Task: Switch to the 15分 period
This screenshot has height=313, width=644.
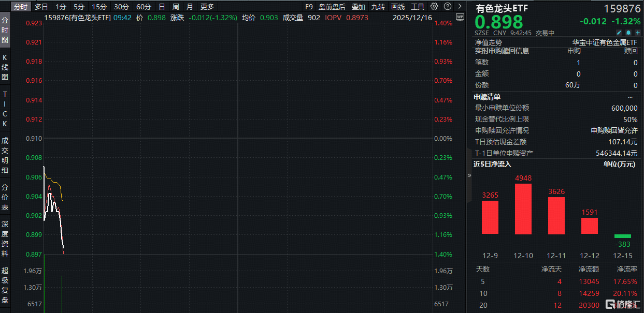Action: (x=99, y=7)
